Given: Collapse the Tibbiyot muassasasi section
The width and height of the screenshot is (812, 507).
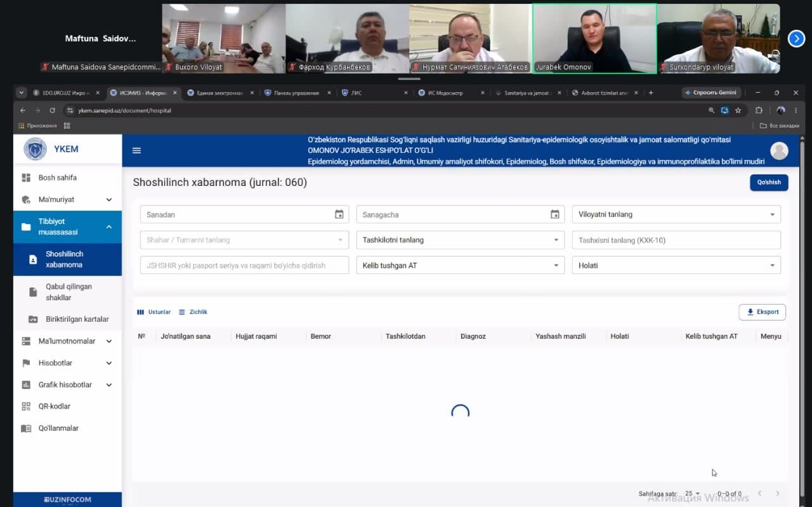Looking at the screenshot, I should pyautogui.click(x=67, y=227).
